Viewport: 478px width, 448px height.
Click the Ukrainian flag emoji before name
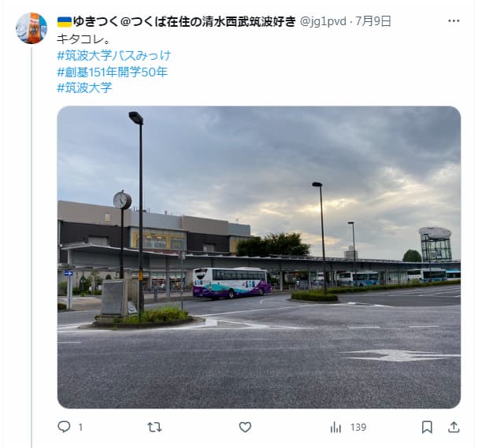click(x=65, y=21)
